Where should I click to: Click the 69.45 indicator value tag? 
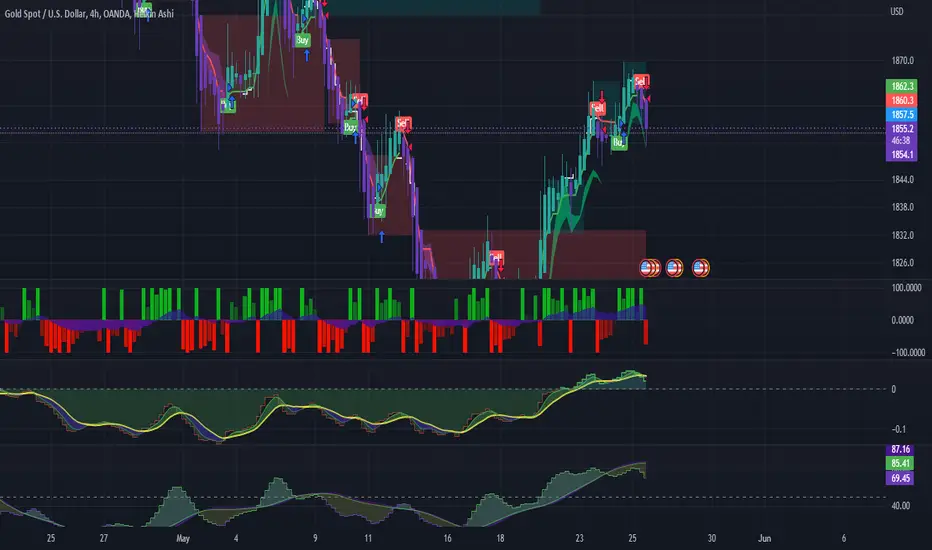click(x=900, y=477)
